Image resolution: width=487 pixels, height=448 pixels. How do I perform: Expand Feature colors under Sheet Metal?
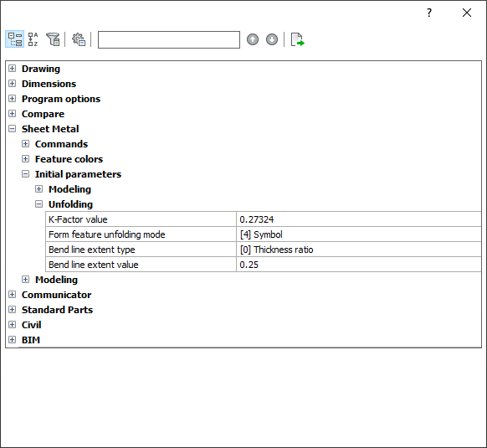pos(25,159)
